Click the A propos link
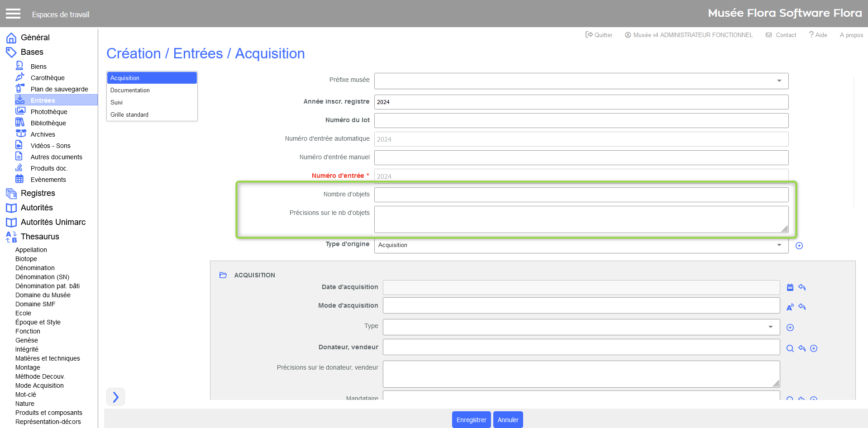Viewport: 868px width, 428px height. tap(851, 35)
